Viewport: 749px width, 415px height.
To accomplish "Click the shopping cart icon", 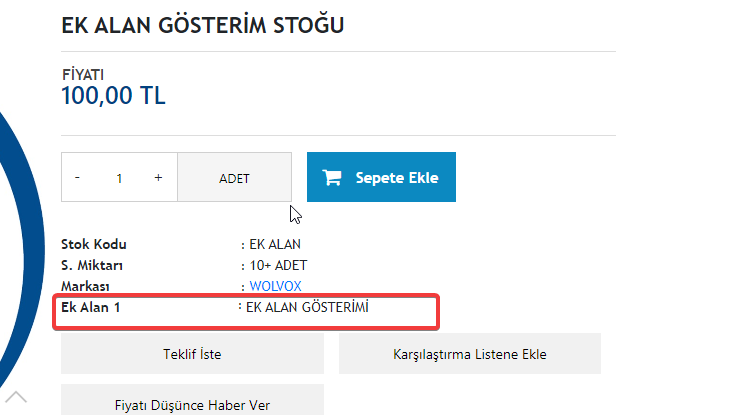I will point(332,178).
